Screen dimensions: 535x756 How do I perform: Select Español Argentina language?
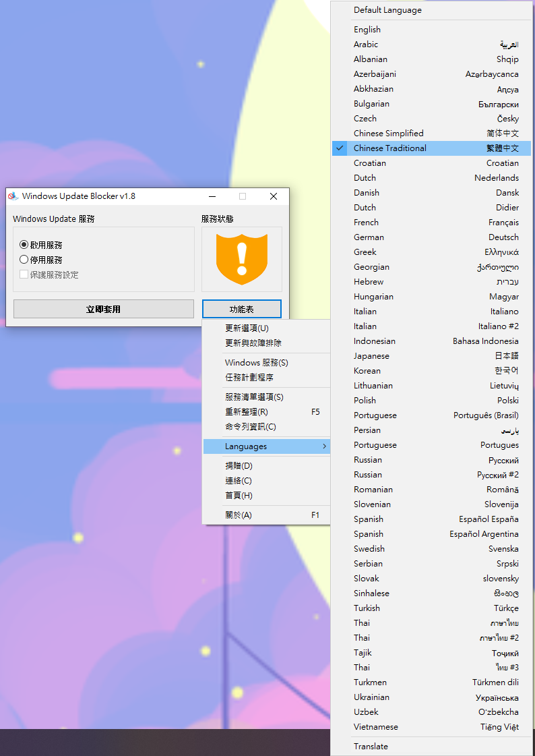[431, 534]
